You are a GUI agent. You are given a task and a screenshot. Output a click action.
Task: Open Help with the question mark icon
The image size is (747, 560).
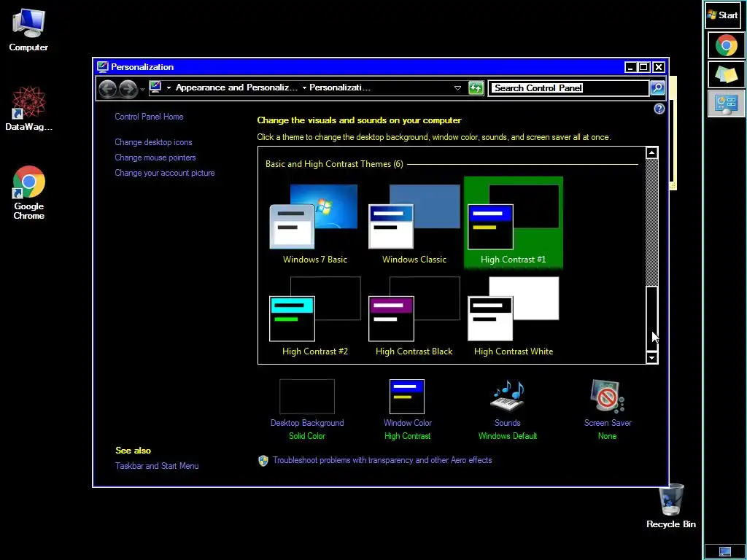click(659, 109)
